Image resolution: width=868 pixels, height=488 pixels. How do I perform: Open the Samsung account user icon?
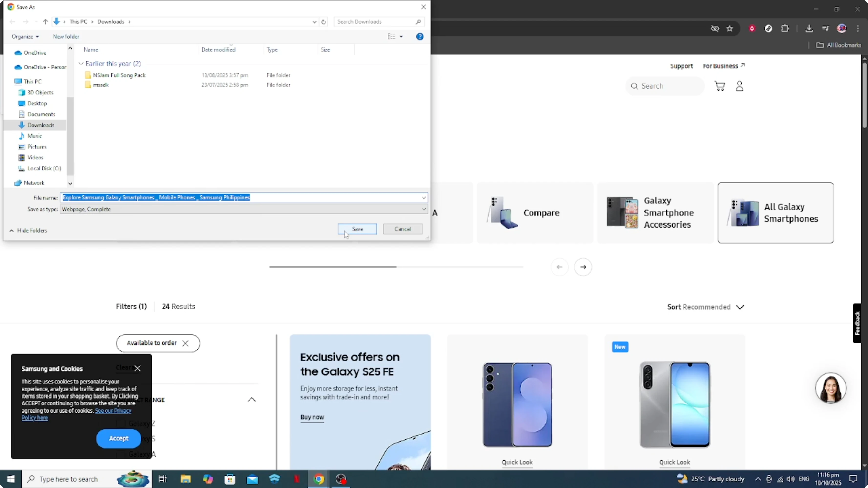click(739, 86)
